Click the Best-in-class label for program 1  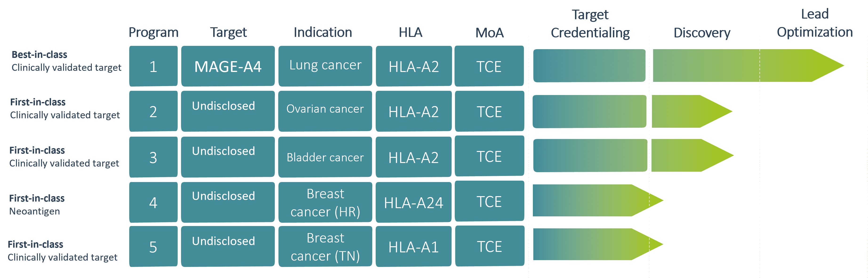pyautogui.click(x=40, y=55)
